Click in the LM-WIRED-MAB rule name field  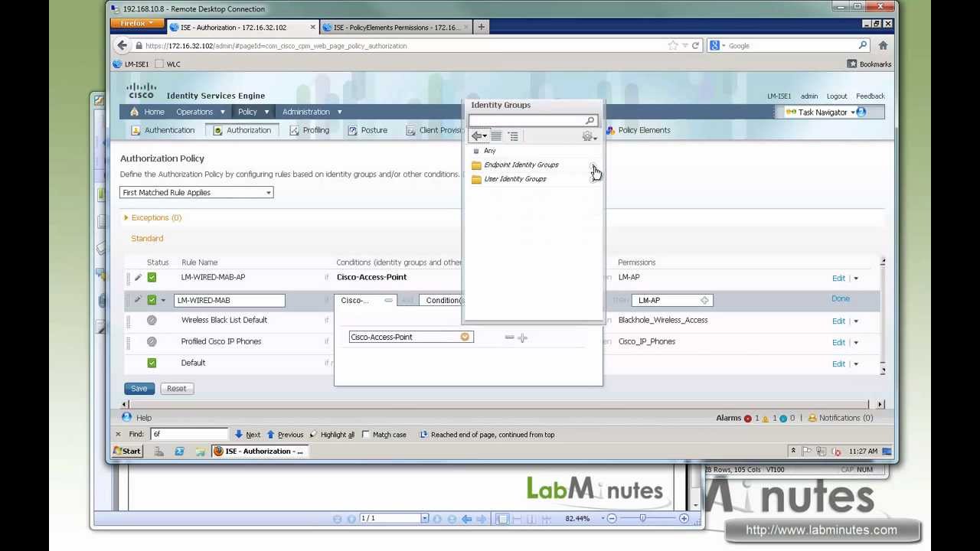(230, 301)
